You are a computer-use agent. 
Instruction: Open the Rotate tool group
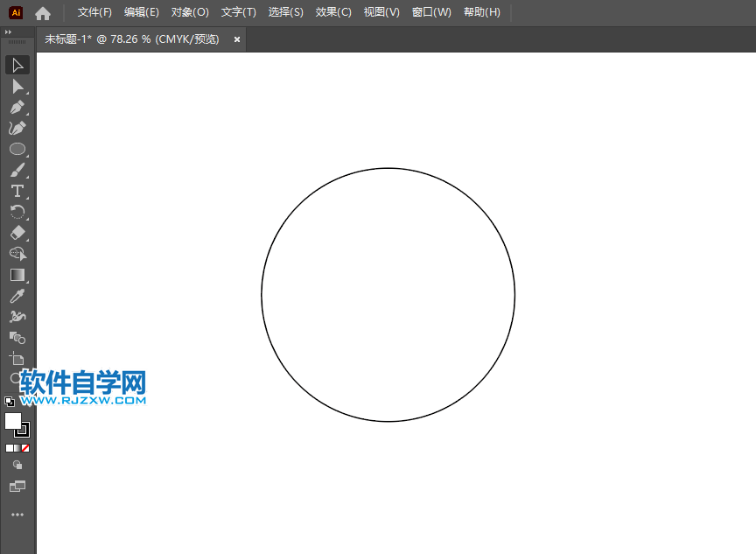click(x=17, y=212)
